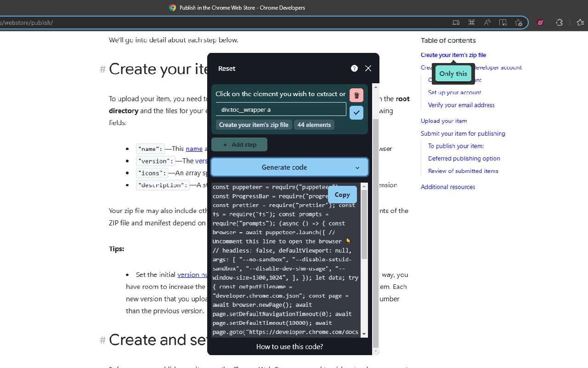Click the 'Table of contents' heading
Image resolution: width=588 pixels, height=368 pixels.
[x=448, y=40]
